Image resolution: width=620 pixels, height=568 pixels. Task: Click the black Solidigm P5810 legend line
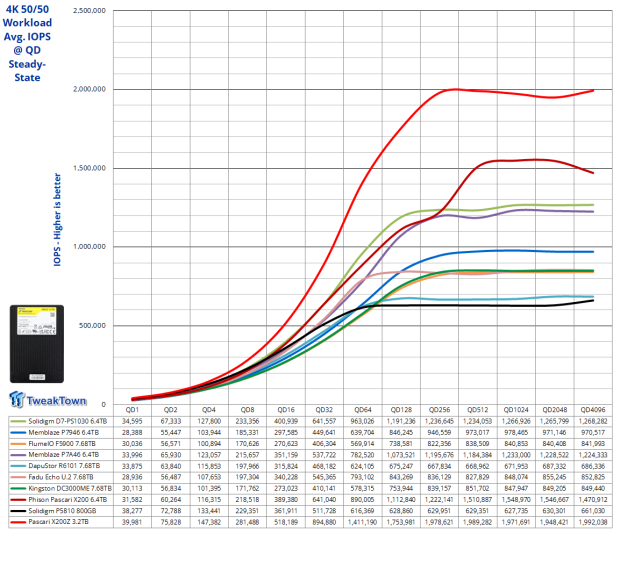(18, 511)
